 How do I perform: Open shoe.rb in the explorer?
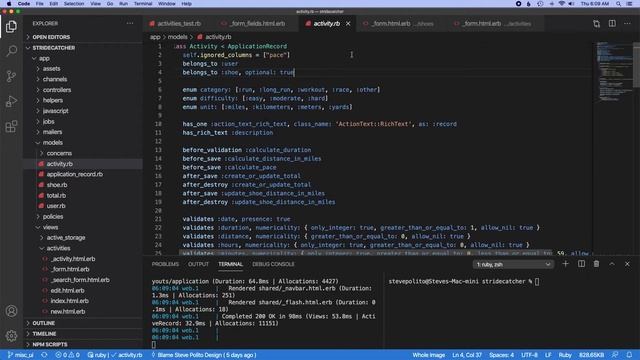pyautogui.click(x=57, y=185)
